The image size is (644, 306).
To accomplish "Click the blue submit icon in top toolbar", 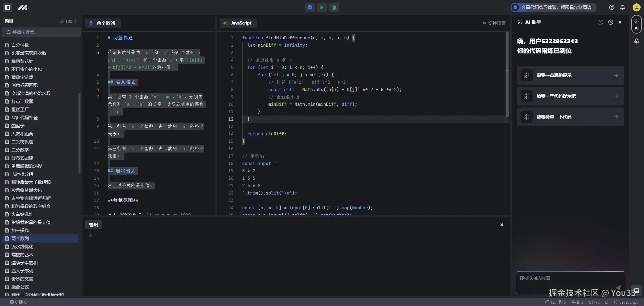I will (x=310, y=7).
